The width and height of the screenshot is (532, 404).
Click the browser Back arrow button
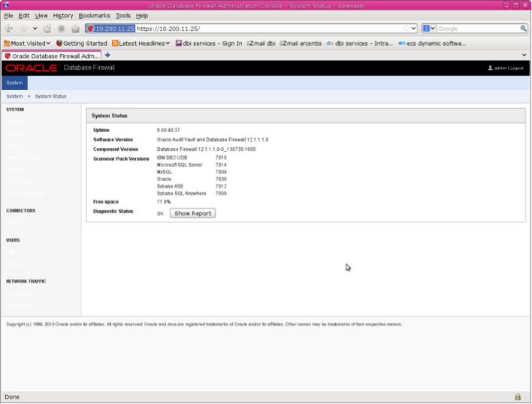coord(9,29)
